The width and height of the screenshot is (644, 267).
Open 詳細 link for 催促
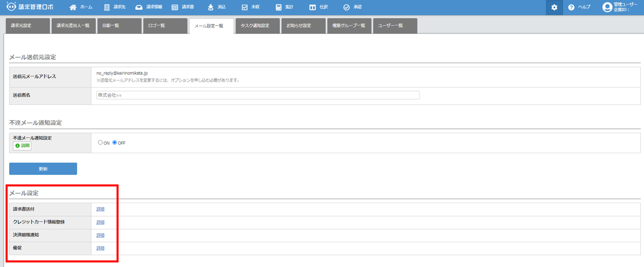(100, 248)
